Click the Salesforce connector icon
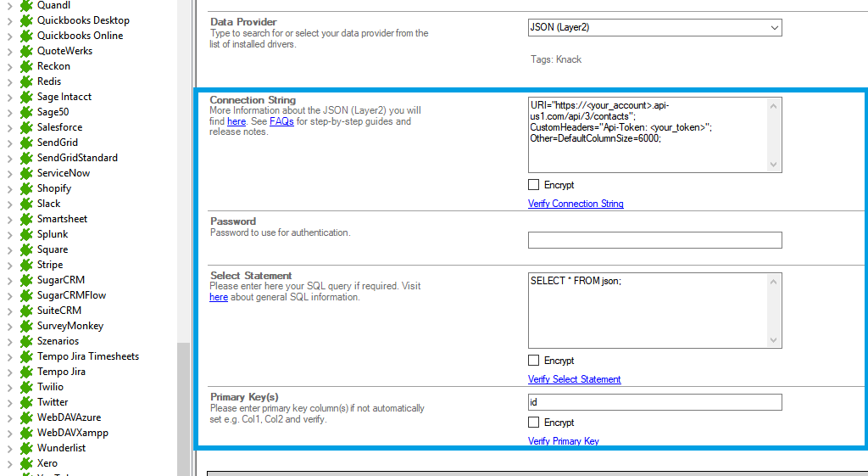This screenshot has width=868, height=476. click(x=26, y=127)
